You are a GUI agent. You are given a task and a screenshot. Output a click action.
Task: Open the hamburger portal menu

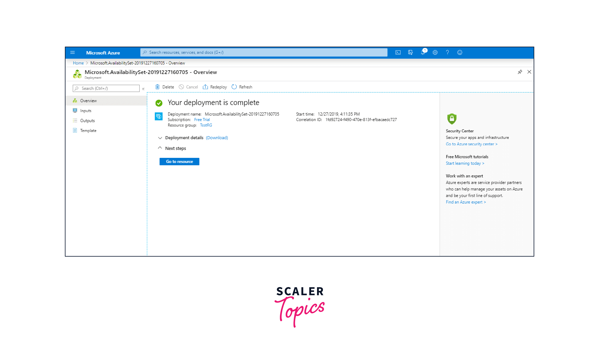point(72,53)
